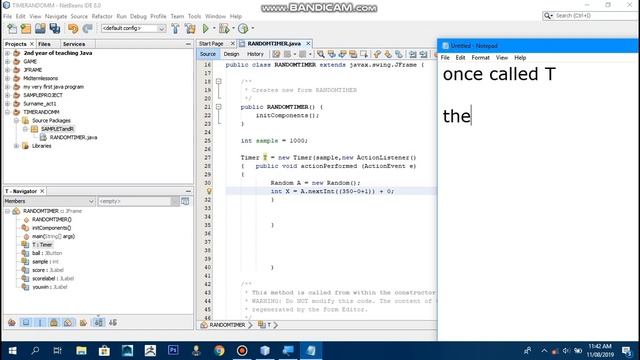Click the Profile Project toolbar icon

tap(243, 28)
